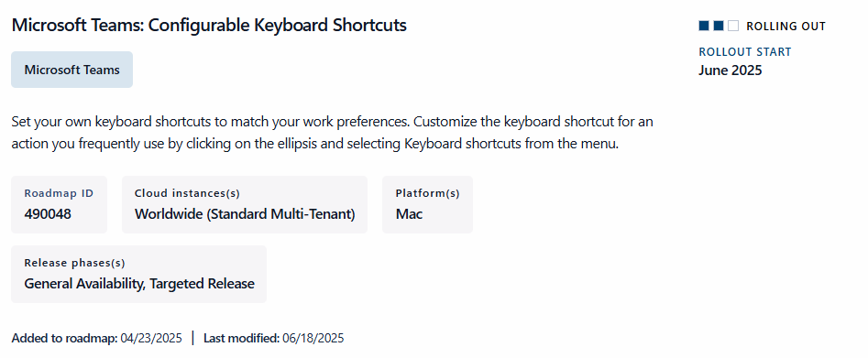The height and width of the screenshot is (358, 868).
Task: Click the first filled rollout status square
Action: pyautogui.click(x=704, y=26)
